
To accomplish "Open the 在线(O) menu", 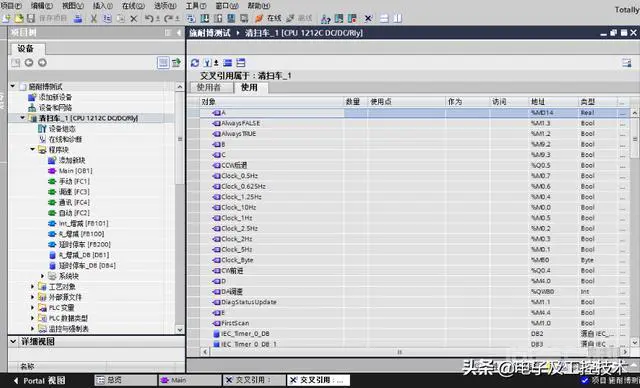I will click(x=133, y=6).
